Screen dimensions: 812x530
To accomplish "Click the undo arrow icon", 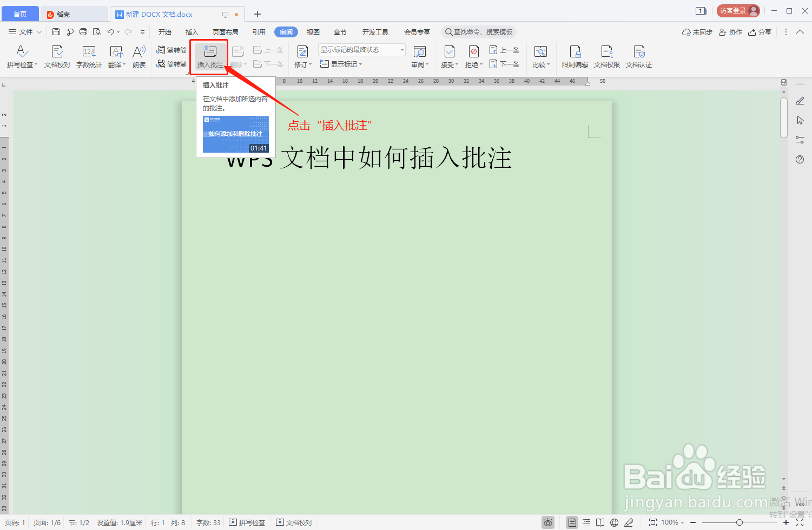I will pos(110,32).
